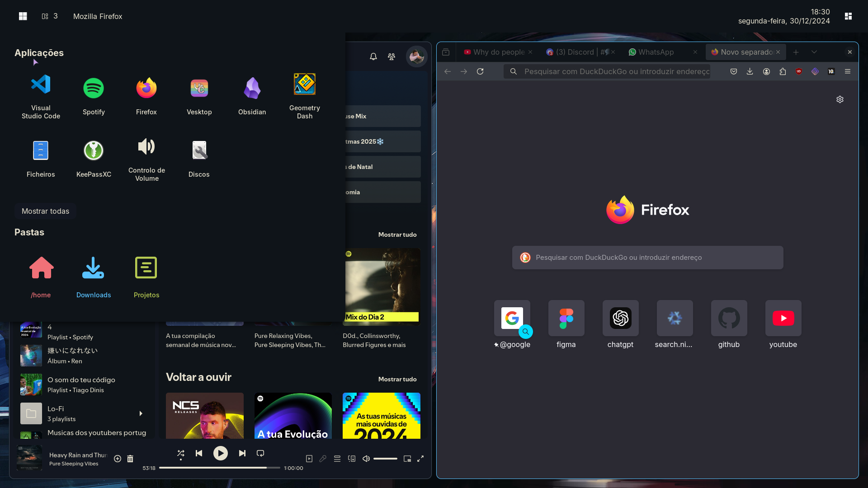Adjust Spotify volume slider
The height and width of the screenshot is (488, 868).
coord(386,459)
